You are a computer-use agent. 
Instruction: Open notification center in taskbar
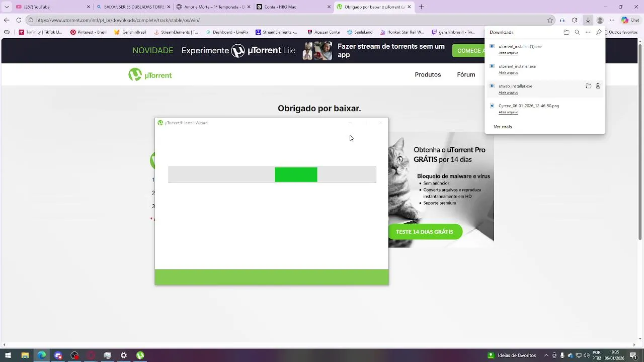[x=633, y=355]
